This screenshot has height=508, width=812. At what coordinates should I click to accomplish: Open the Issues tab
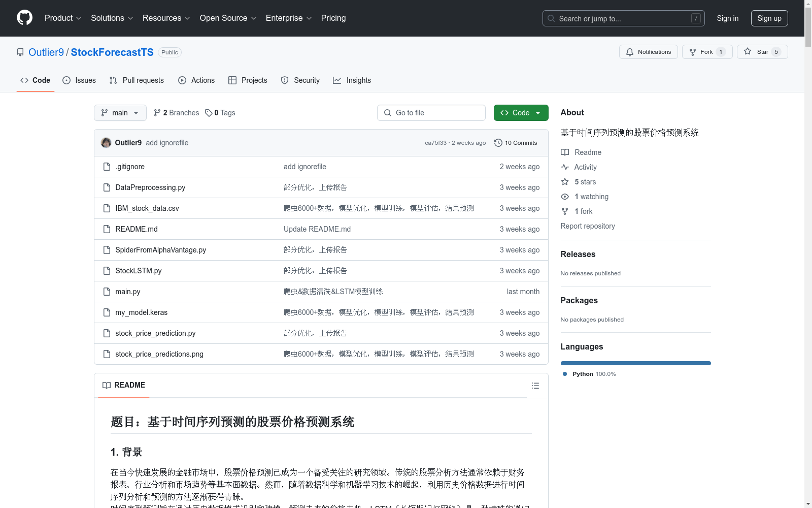point(79,80)
